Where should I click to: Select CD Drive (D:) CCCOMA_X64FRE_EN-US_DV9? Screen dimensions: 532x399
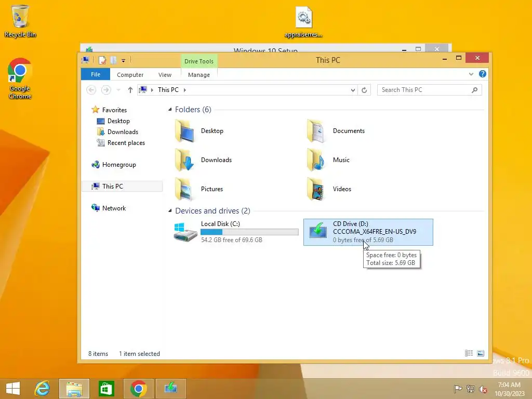coord(368,232)
